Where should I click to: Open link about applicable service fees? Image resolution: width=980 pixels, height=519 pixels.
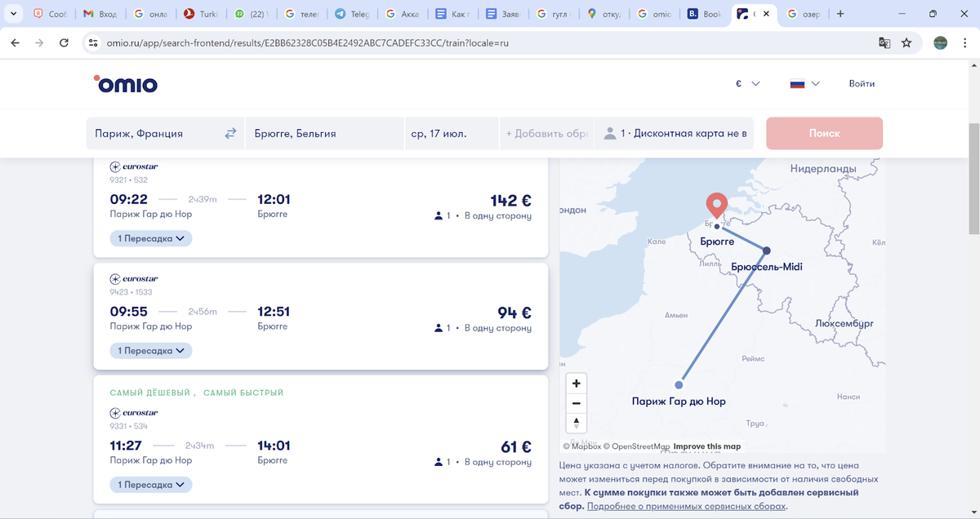[x=686, y=506]
